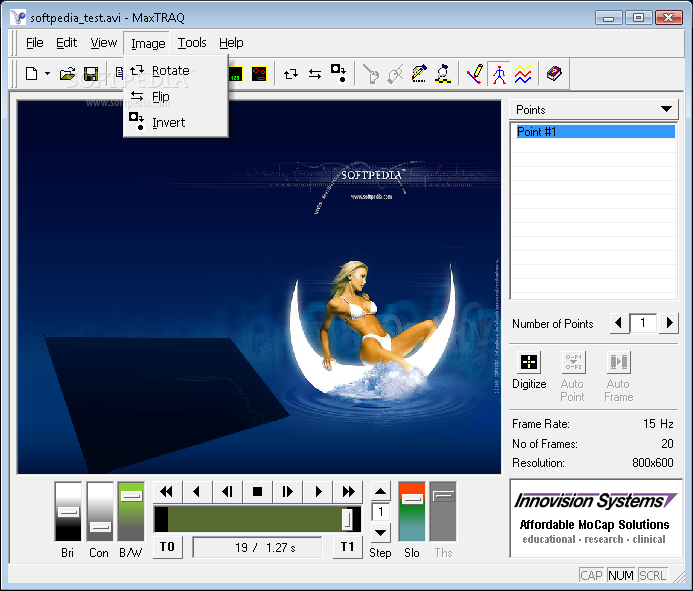Step back one frame
Image resolution: width=693 pixels, height=591 pixels.
pos(227,492)
